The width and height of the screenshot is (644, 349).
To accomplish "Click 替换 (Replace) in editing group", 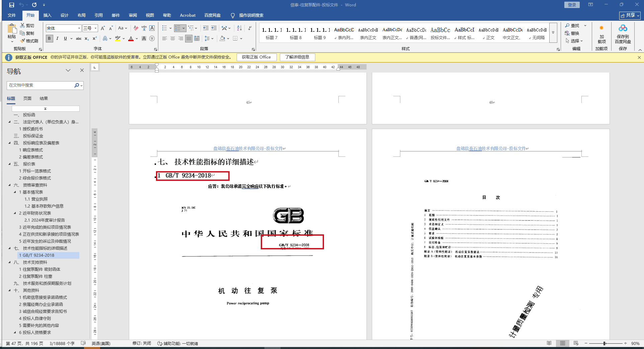I will coord(572,33).
